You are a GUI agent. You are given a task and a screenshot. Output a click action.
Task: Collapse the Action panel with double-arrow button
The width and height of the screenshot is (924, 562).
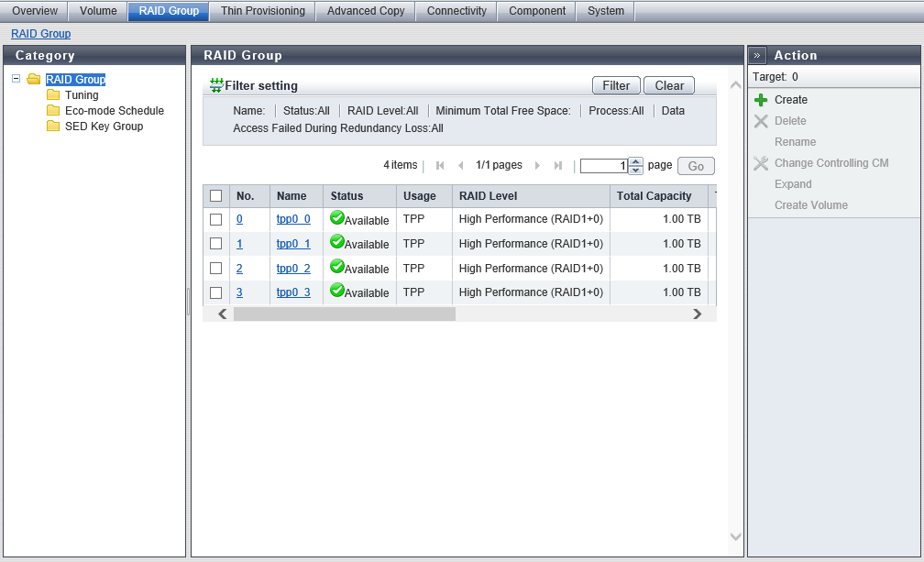pyautogui.click(x=758, y=55)
